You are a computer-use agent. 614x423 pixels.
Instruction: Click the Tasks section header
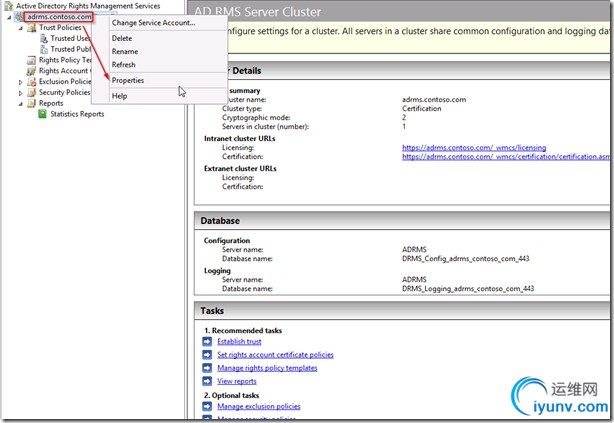tap(402, 311)
